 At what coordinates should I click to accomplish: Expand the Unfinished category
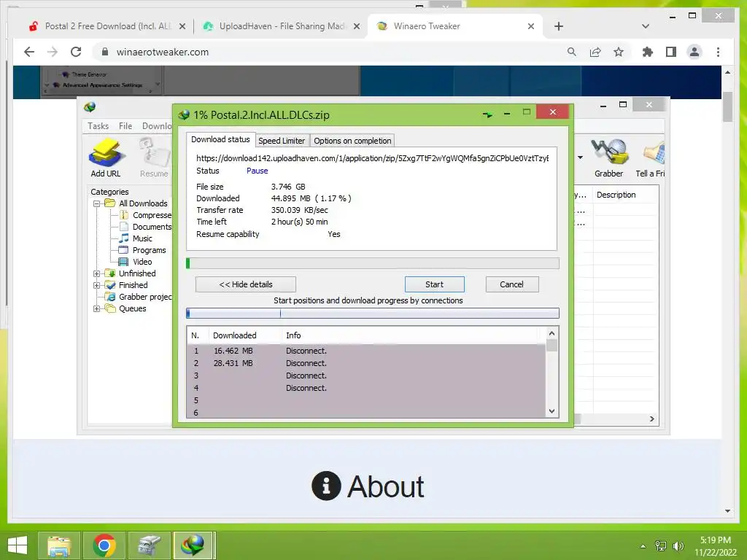click(x=96, y=274)
